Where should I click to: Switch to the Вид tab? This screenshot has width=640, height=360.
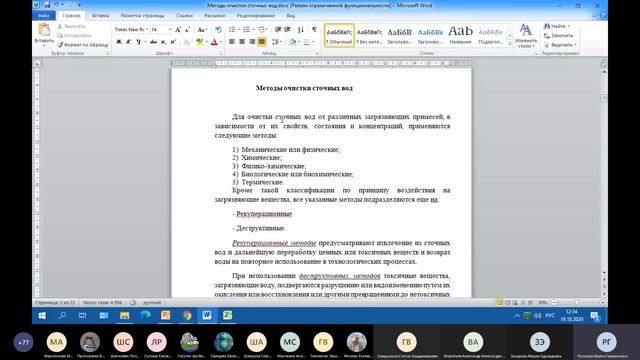tap(291, 16)
